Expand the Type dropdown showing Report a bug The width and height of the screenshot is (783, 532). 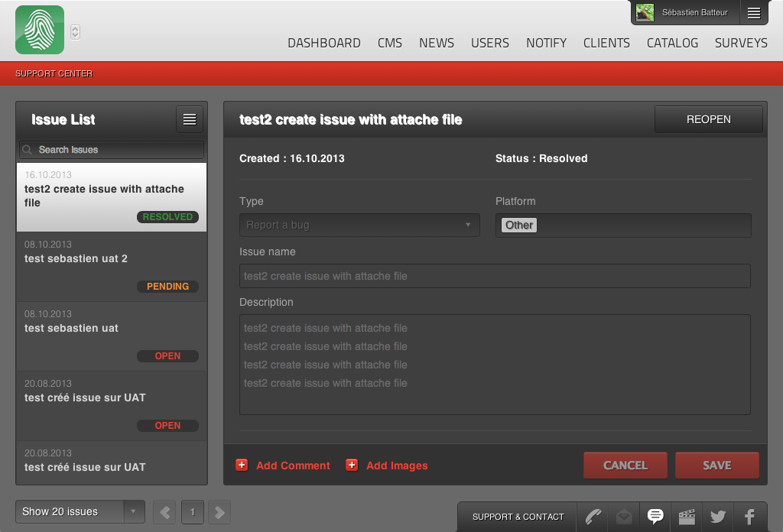point(359,225)
